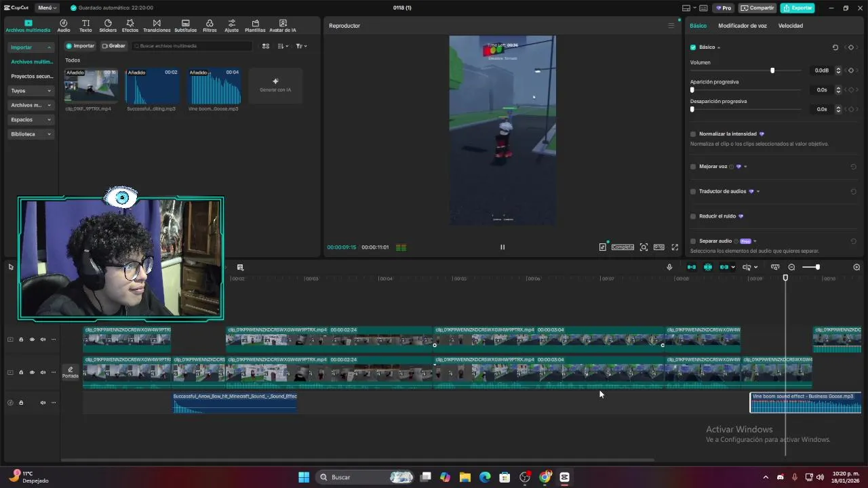Open the fullscreen preview icon
This screenshot has width=868, height=488.
(x=675, y=247)
